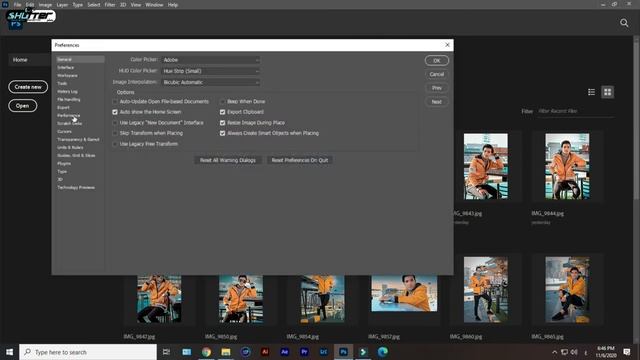Viewport: 640px width, 360px height.
Task: Open the Window menu
Action: tap(154, 5)
